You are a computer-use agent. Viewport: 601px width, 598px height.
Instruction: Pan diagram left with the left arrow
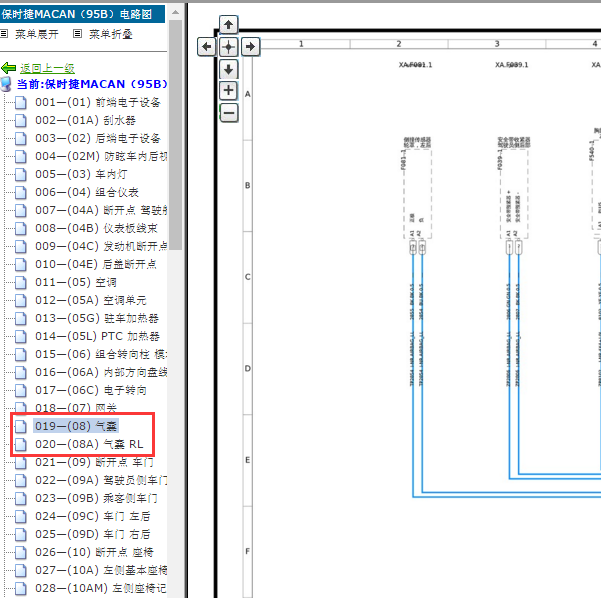click(x=206, y=47)
